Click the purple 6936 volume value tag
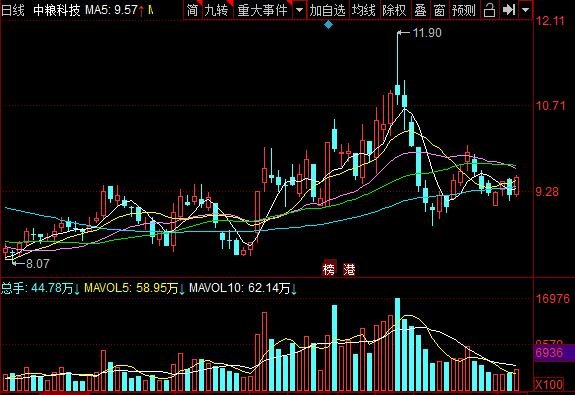 (x=554, y=353)
